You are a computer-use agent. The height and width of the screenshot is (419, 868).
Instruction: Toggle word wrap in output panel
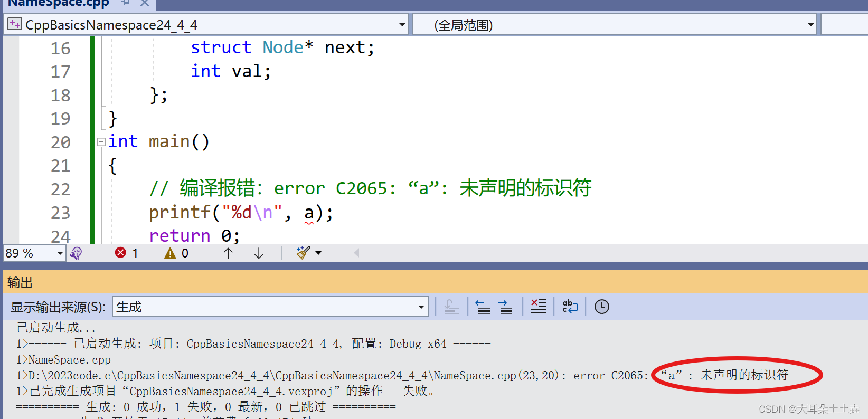[x=570, y=306]
